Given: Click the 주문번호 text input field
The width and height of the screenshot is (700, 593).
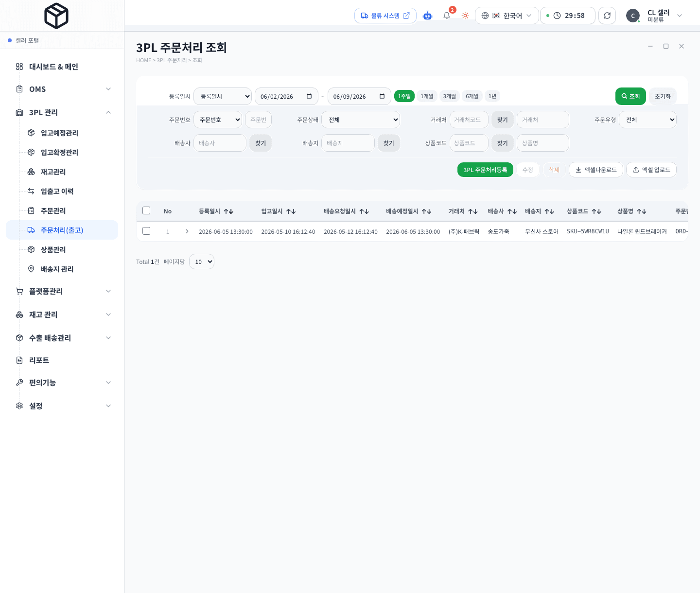Looking at the screenshot, I should point(258,120).
